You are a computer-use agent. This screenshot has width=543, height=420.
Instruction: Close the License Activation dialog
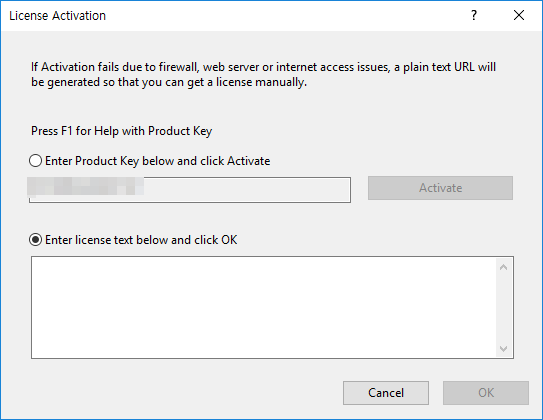[x=519, y=15]
